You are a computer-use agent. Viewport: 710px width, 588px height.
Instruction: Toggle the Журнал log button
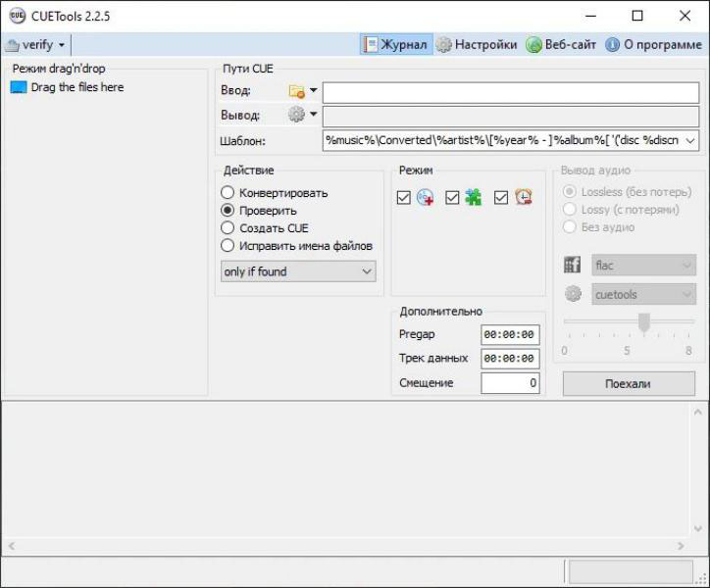[x=396, y=44]
